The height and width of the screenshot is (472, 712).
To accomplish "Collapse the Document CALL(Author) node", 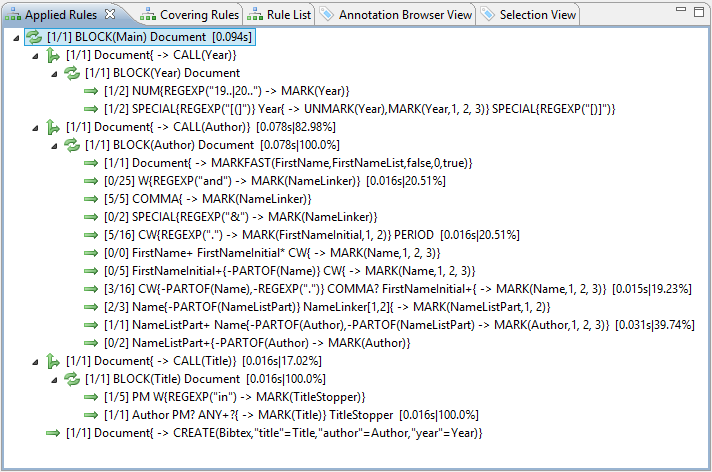I will click(x=35, y=129).
